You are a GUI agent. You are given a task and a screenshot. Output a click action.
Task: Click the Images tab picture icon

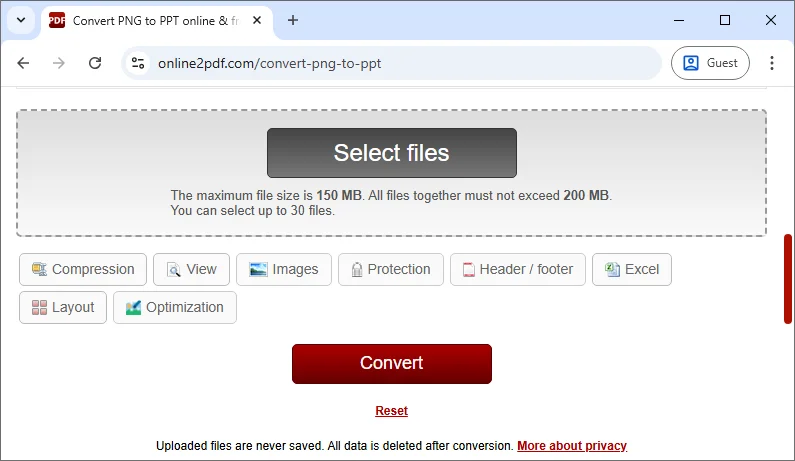click(258, 269)
